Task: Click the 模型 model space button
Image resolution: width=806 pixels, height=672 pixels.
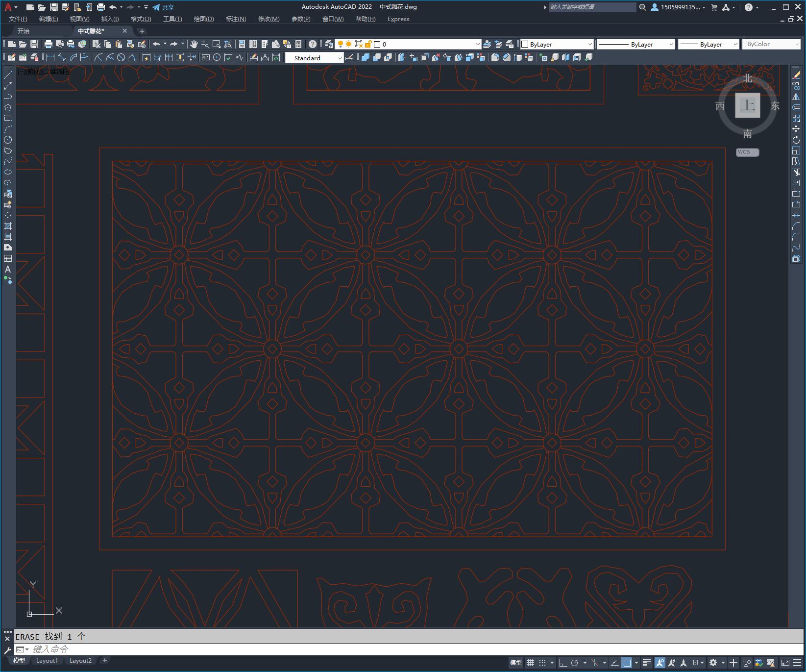Action: click(515, 663)
